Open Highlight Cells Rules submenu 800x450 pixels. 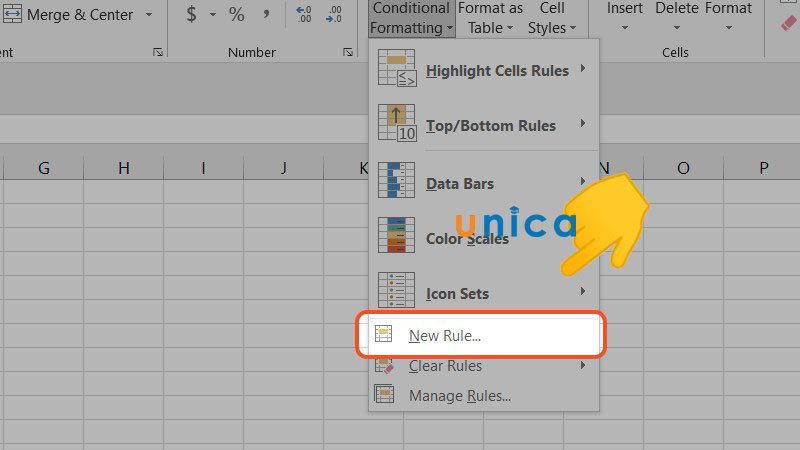483,69
